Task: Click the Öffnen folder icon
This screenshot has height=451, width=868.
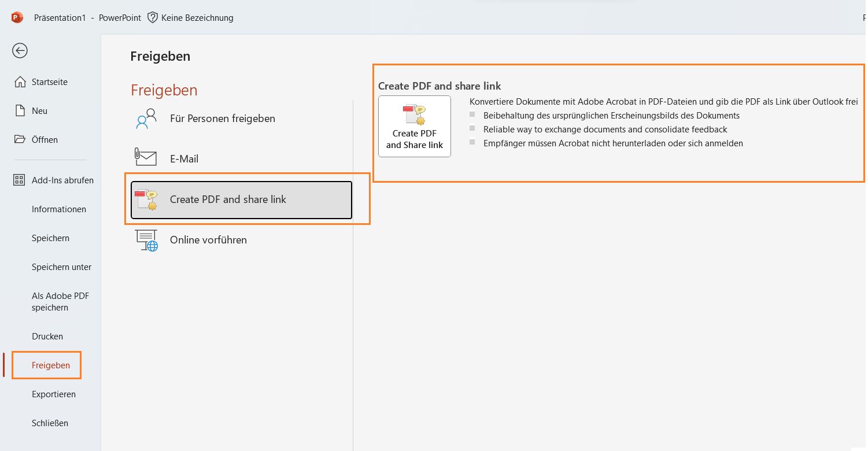Action: click(19, 139)
